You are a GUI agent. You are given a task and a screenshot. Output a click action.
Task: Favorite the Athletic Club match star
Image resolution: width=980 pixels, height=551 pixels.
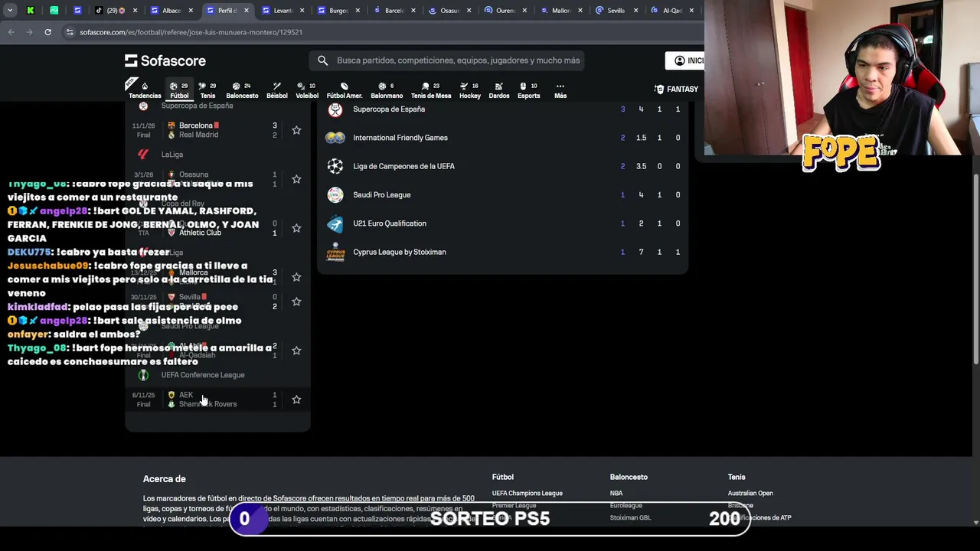point(296,228)
